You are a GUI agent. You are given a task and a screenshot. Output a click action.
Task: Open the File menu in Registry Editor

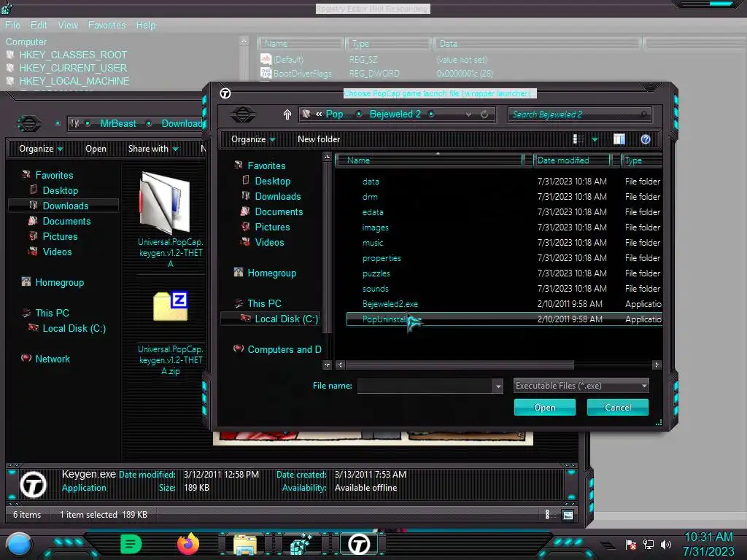click(x=12, y=26)
